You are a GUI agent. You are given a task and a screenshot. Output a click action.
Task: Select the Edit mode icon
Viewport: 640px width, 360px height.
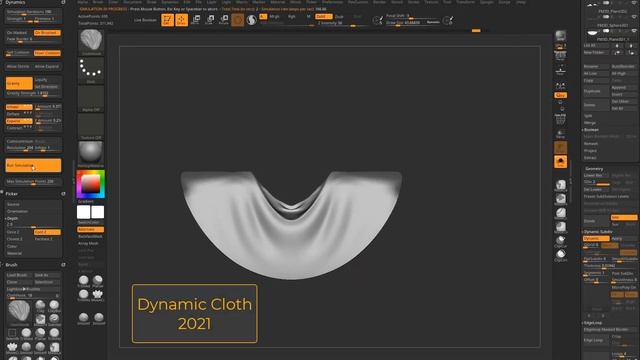point(167,20)
